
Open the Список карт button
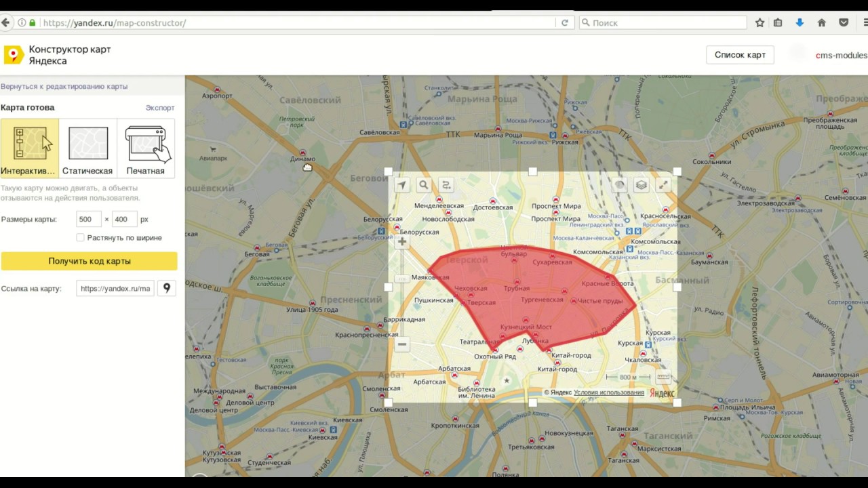coord(740,55)
